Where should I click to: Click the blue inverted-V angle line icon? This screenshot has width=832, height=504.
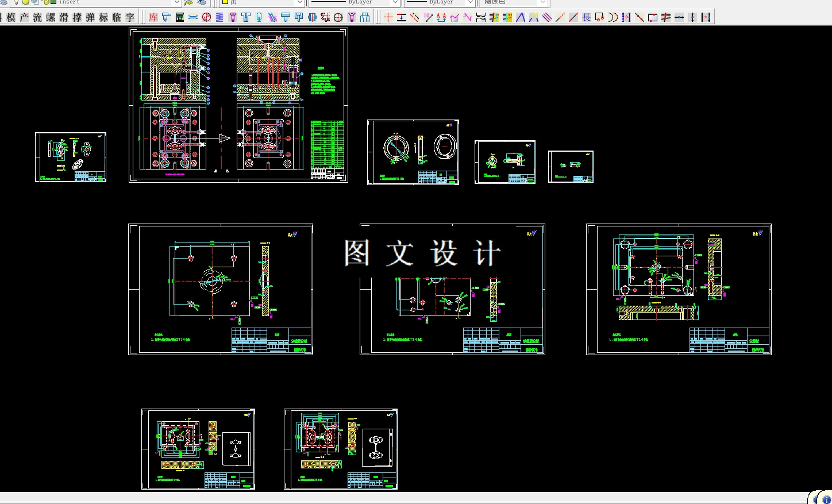pos(520,17)
